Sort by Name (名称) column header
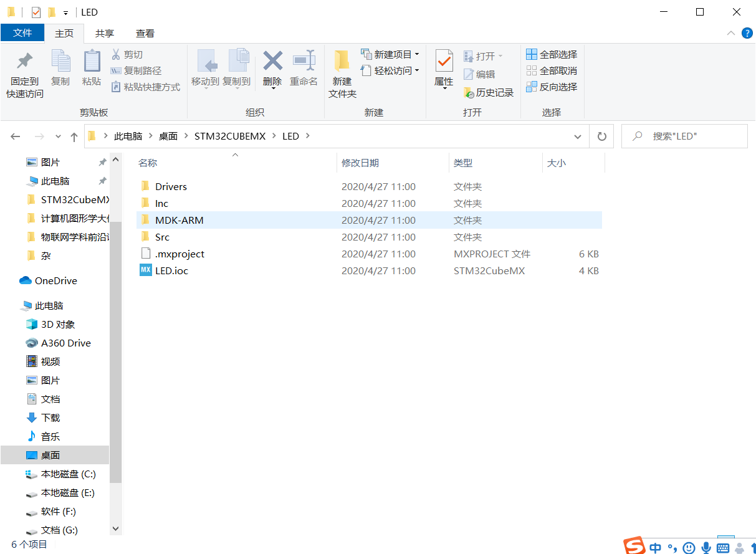 [148, 163]
